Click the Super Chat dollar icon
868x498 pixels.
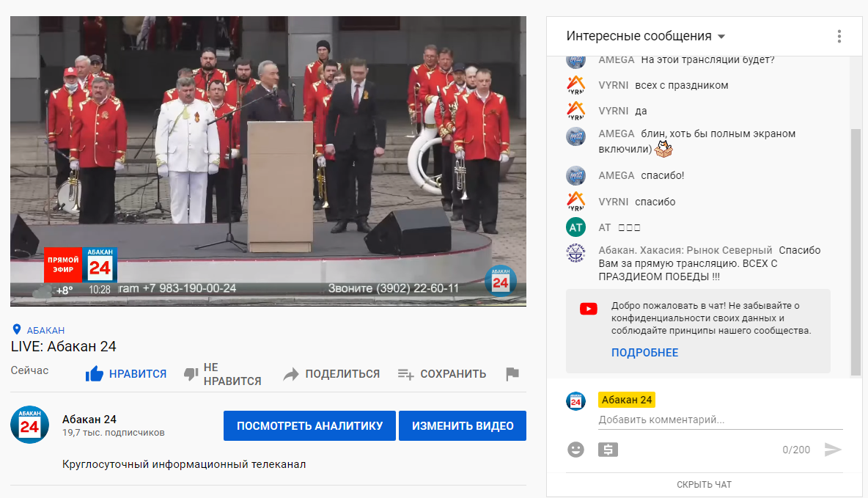coord(608,450)
